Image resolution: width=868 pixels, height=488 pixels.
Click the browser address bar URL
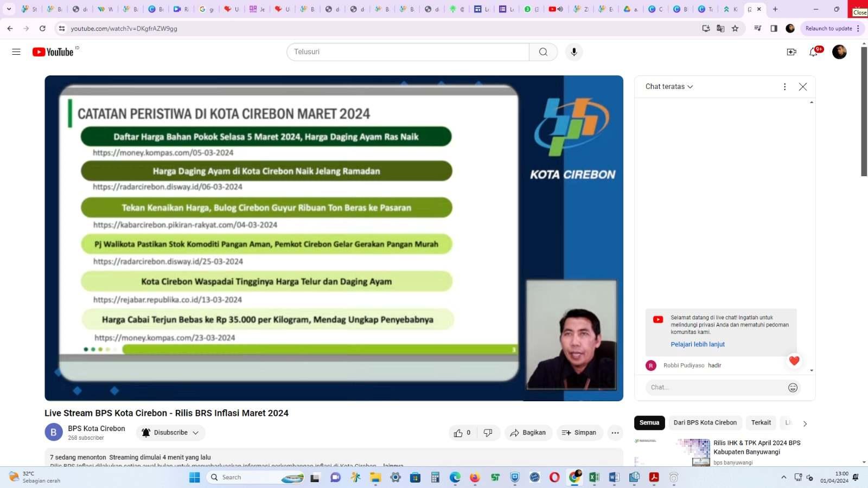pyautogui.click(x=124, y=28)
